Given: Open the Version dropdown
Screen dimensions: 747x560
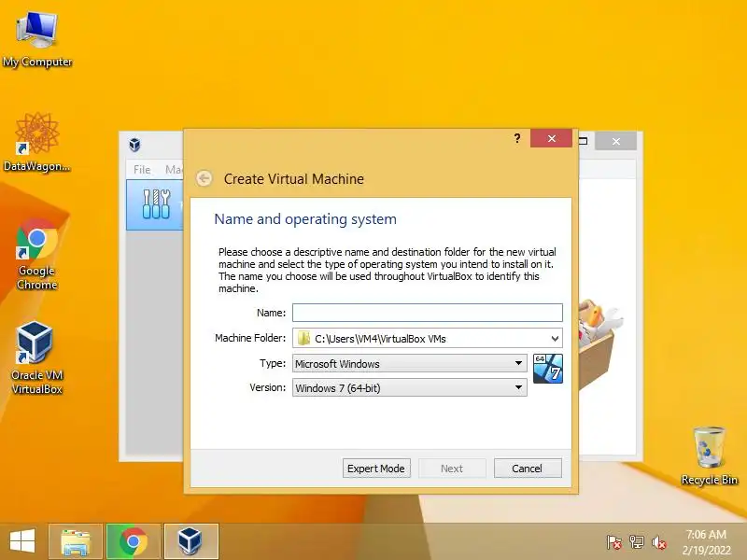Looking at the screenshot, I should (x=410, y=387).
